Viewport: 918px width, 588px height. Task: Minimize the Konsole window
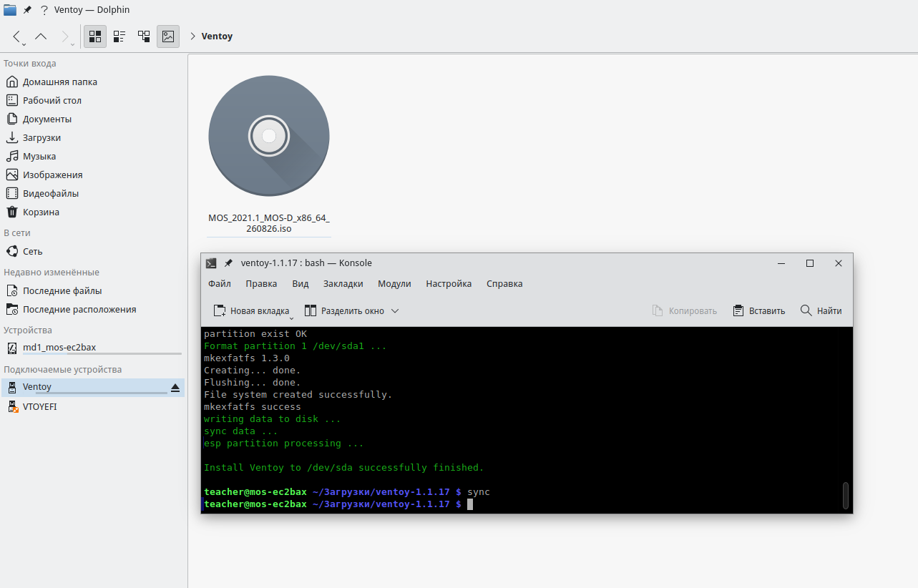[781, 263]
